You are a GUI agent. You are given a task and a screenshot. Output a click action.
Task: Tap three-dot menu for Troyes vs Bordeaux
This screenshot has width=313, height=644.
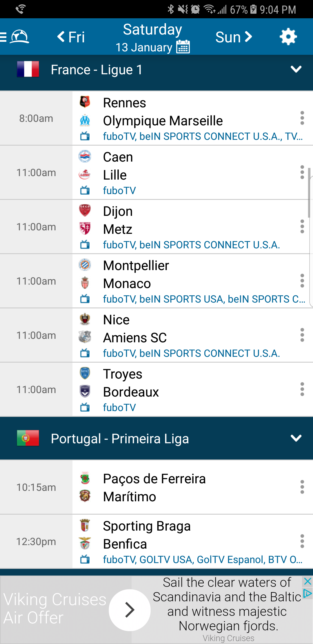(x=302, y=389)
